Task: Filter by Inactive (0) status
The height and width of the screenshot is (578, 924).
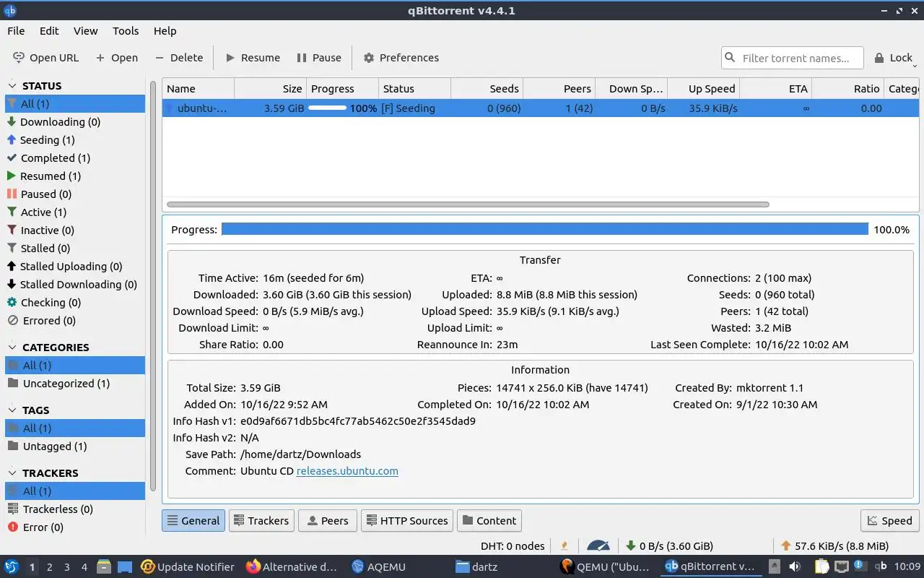Action: click(x=75, y=230)
